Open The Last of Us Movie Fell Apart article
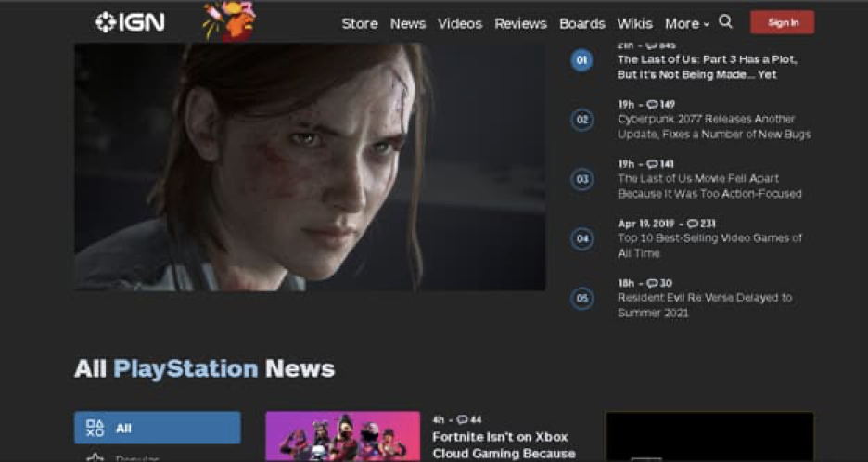The width and height of the screenshot is (868, 462). 709,186
